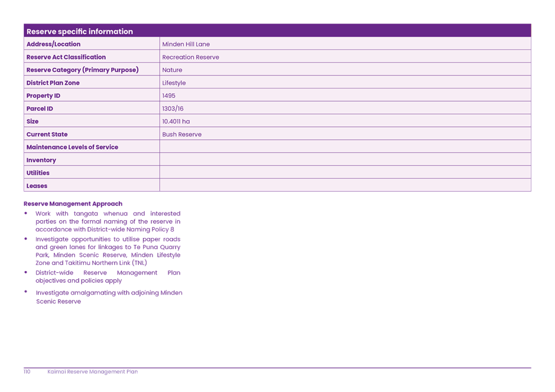
Task: Select the Leases row label
Action: coord(37,185)
